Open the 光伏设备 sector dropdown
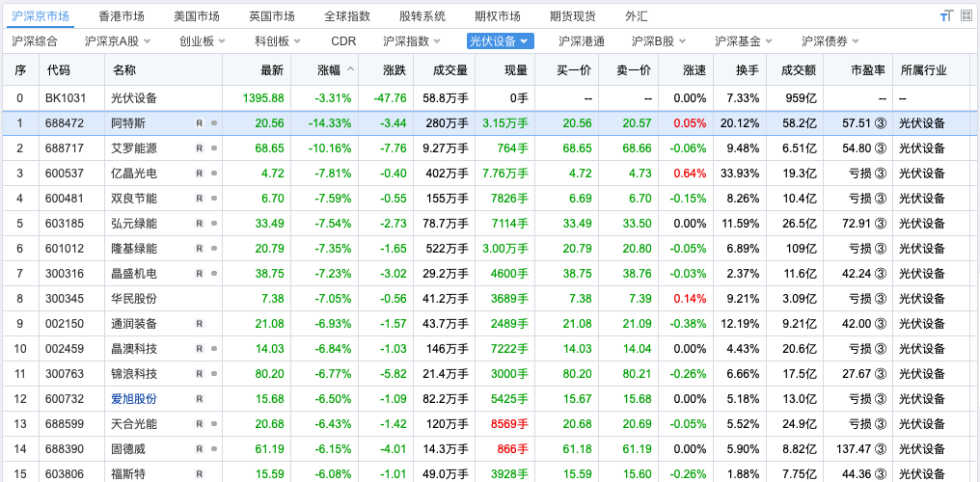Viewport: 980px width, 482px height. 500,41
